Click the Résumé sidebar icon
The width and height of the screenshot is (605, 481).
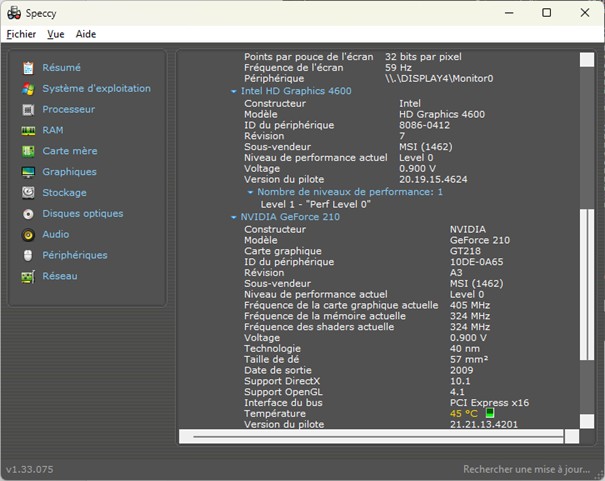tap(27, 68)
